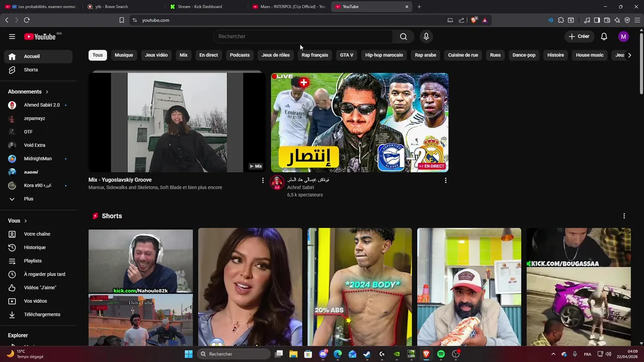Open Void Extra channel

[x=38, y=145]
